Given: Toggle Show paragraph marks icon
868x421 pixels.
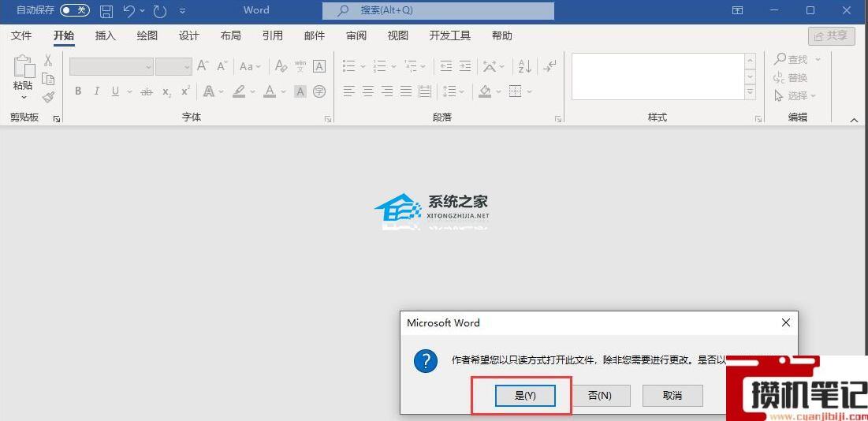Looking at the screenshot, I should [549, 66].
